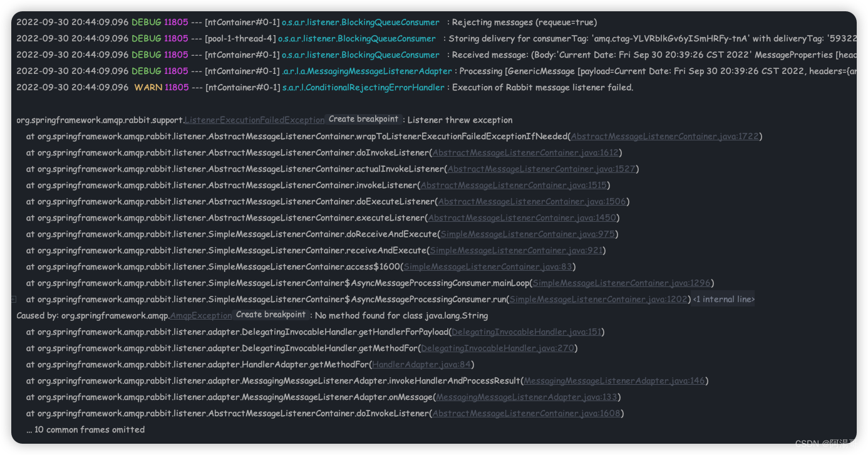868x455 pixels.
Task: Open MessagingMessageListenerAdapter.java:146 link
Action: pos(614,380)
